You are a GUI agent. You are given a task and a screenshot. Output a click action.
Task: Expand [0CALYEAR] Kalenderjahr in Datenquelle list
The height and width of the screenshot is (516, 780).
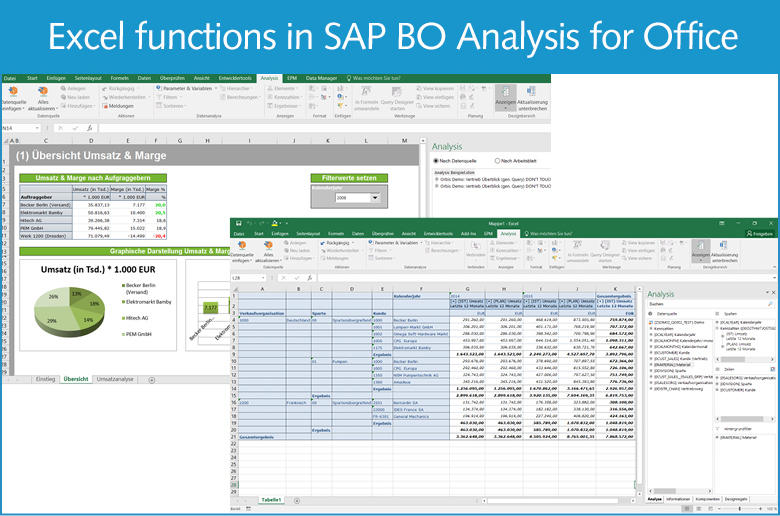[x=651, y=334]
